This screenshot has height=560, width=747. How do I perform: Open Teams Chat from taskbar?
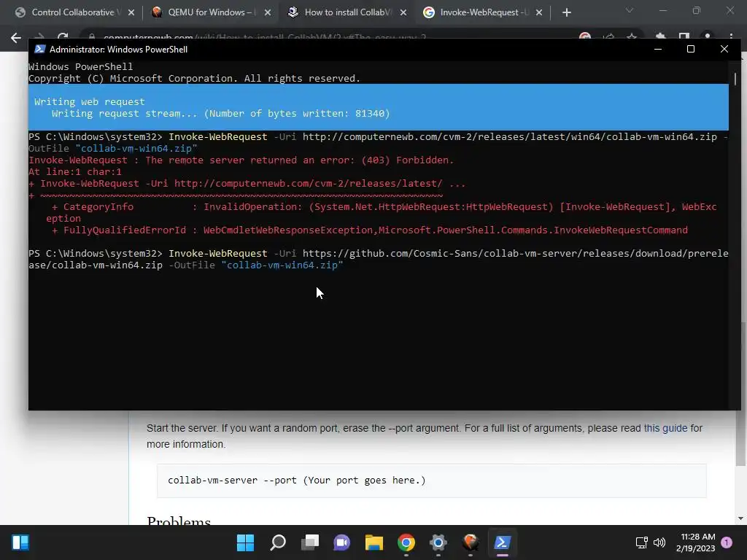tap(341, 542)
